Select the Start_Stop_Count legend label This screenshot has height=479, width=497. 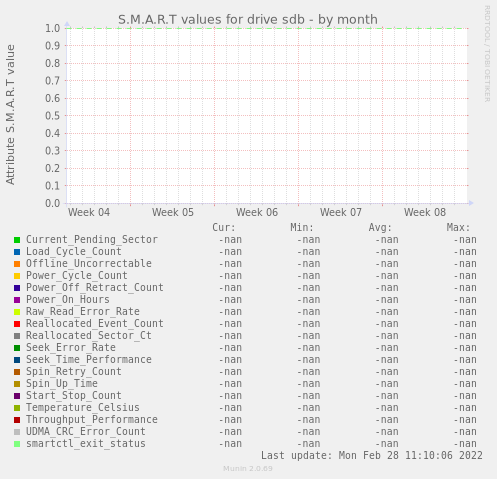74,396
